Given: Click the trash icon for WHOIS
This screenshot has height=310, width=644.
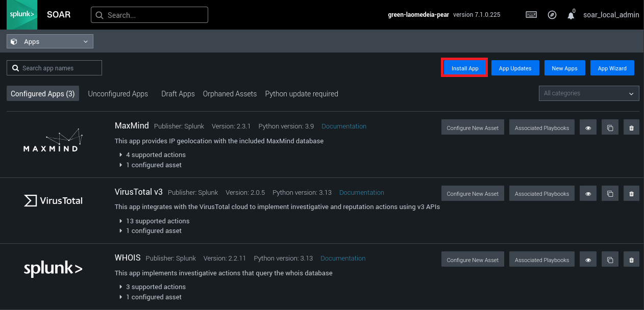Looking at the screenshot, I should click(631, 260).
